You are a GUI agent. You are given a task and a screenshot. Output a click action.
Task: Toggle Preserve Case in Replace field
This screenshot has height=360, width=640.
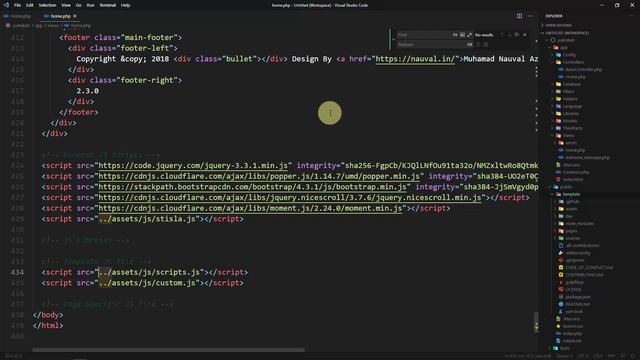tap(469, 44)
